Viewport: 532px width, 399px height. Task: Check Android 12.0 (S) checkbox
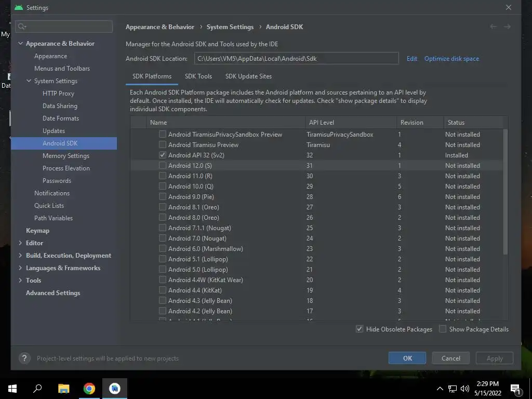[x=163, y=166]
